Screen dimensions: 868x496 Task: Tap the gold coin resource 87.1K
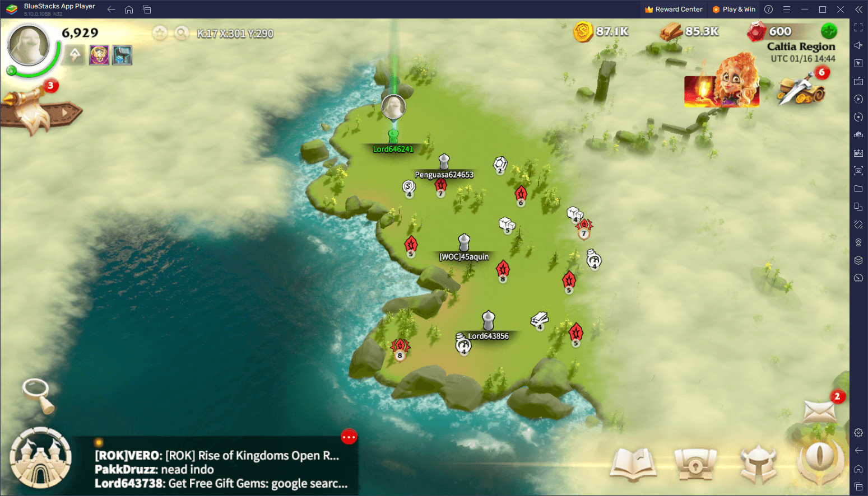click(x=601, y=31)
